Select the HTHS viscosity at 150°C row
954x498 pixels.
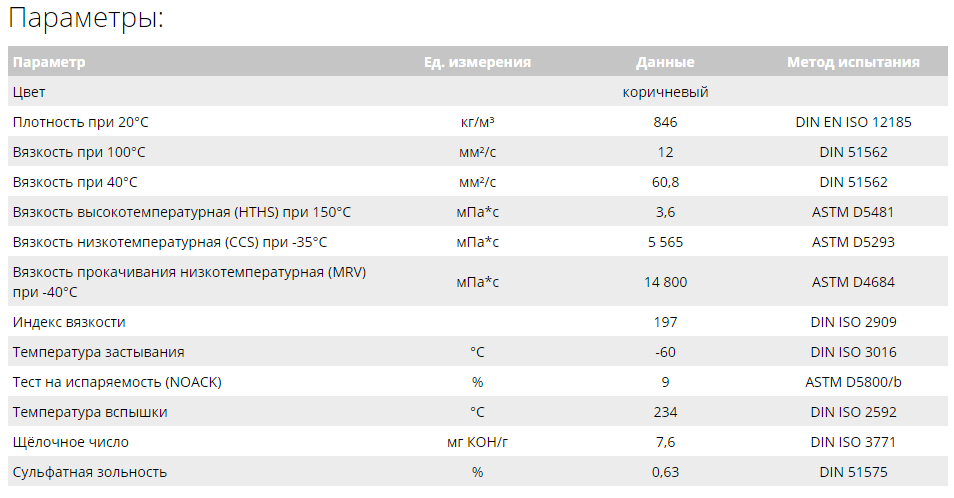click(182, 212)
